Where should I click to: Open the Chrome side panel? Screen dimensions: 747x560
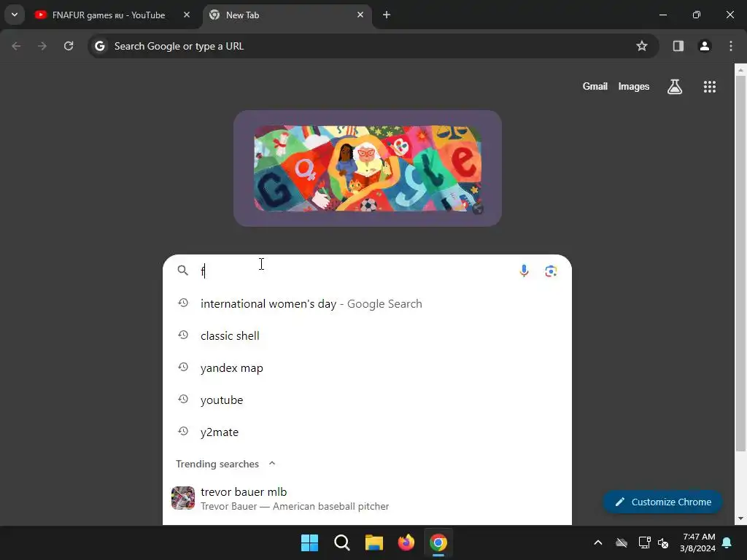click(678, 46)
